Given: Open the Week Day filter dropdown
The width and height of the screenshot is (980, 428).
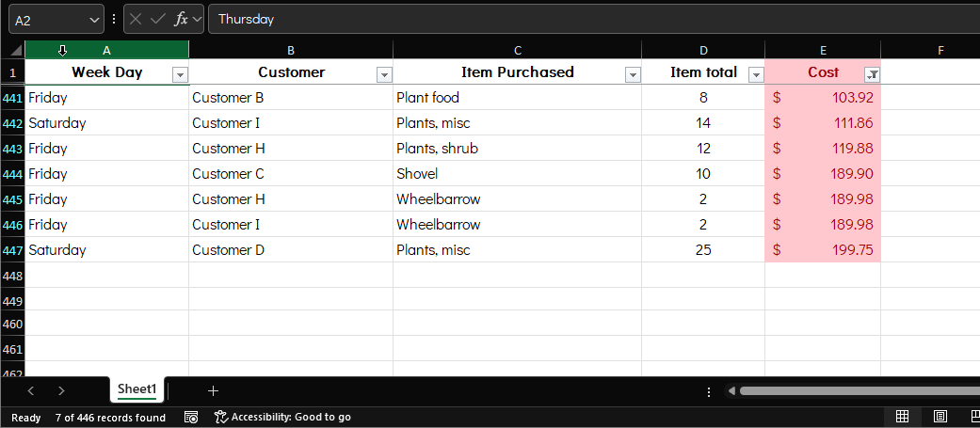Looking at the screenshot, I should tap(180, 74).
